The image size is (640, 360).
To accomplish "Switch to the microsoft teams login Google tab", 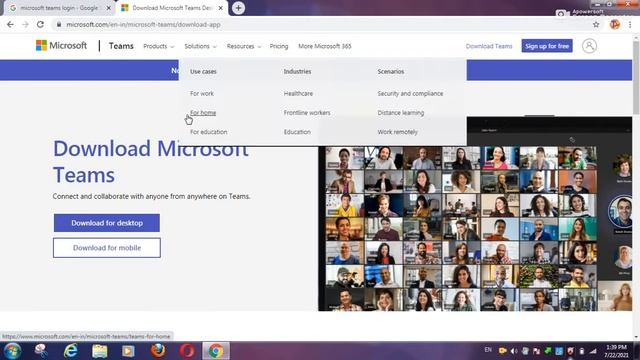I will point(59,8).
